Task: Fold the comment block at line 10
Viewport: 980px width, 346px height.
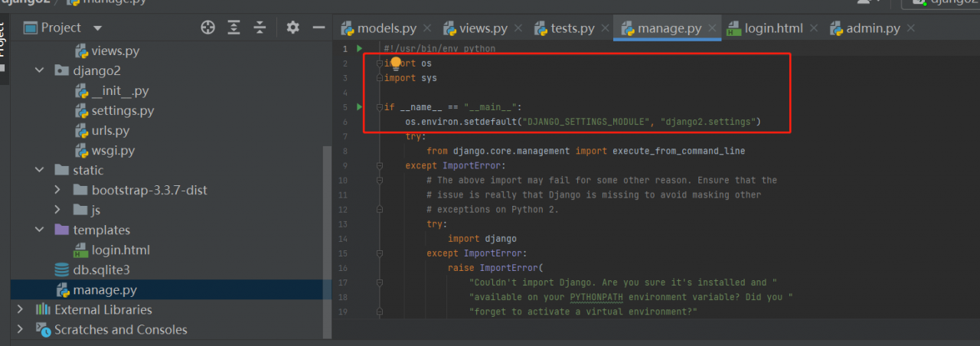Action: tap(379, 180)
